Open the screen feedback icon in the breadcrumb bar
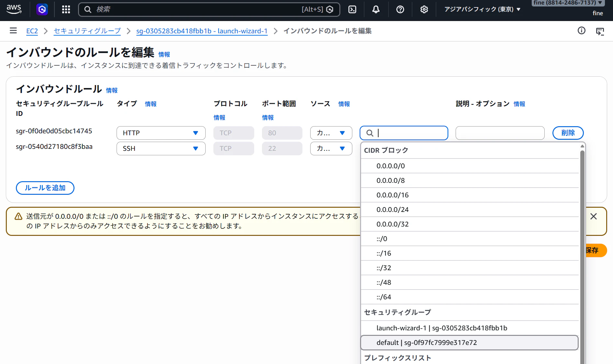The height and width of the screenshot is (364, 613). [600, 31]
